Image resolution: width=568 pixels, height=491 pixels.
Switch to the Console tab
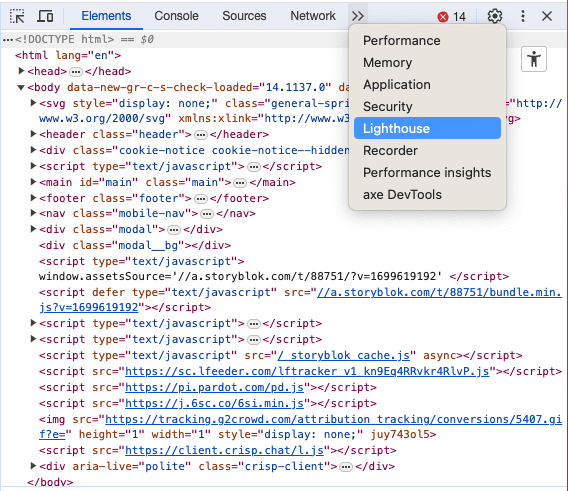tap(176, 16)
